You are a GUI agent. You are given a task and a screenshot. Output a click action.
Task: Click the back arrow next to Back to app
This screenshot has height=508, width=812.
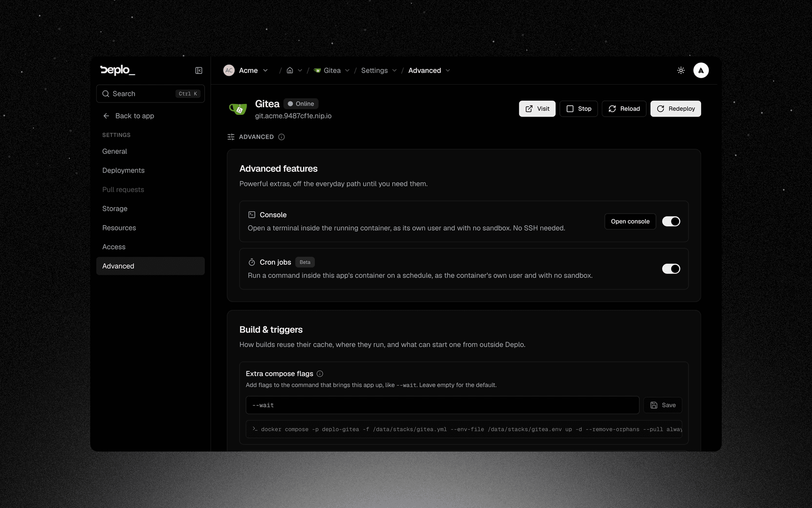pyautogui.click(x=106, y=116)
